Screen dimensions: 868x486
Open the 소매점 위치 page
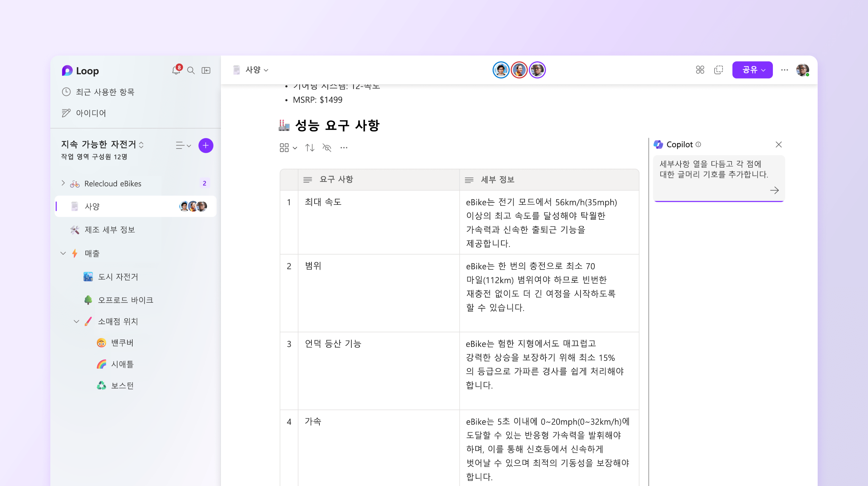coord(118,321)
